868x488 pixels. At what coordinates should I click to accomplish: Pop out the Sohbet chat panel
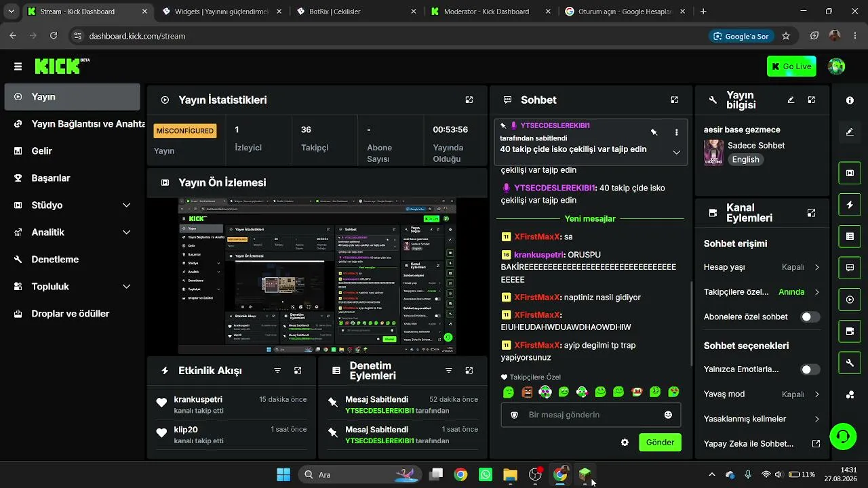674,100
